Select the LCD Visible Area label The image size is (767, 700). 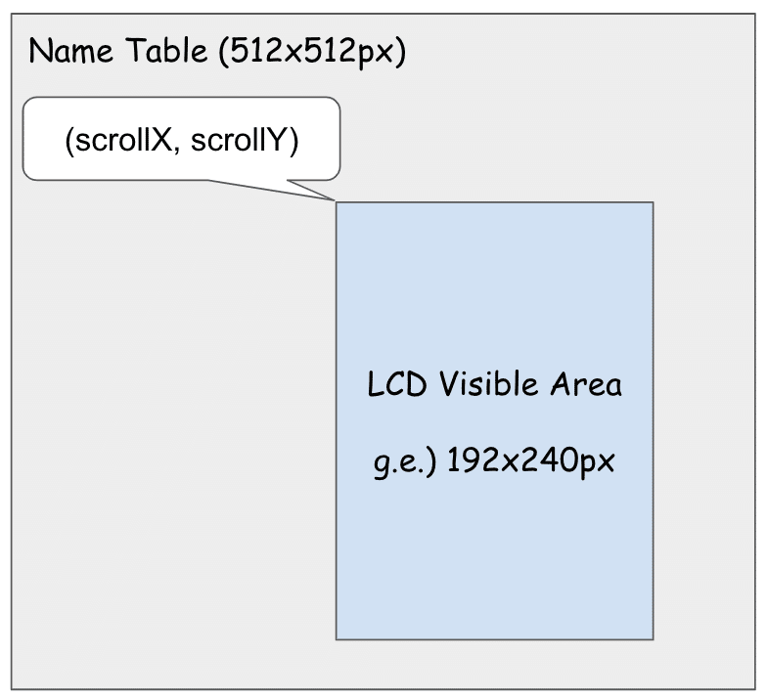pyautogui.click(x=494, y=384)
